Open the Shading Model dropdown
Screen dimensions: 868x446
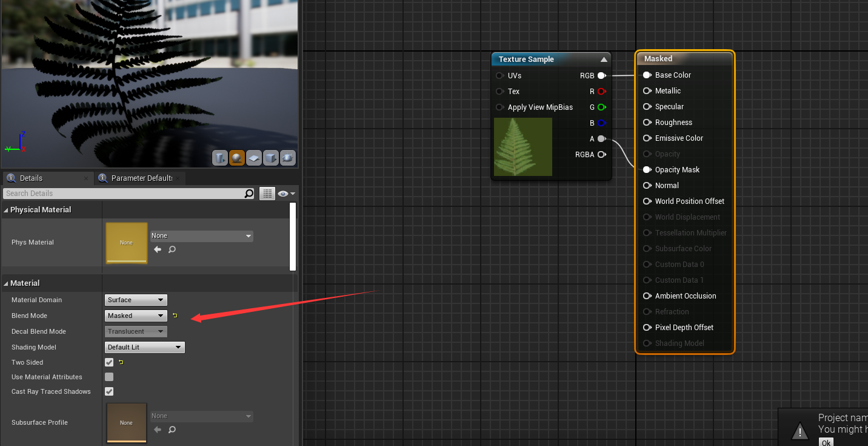144,347
